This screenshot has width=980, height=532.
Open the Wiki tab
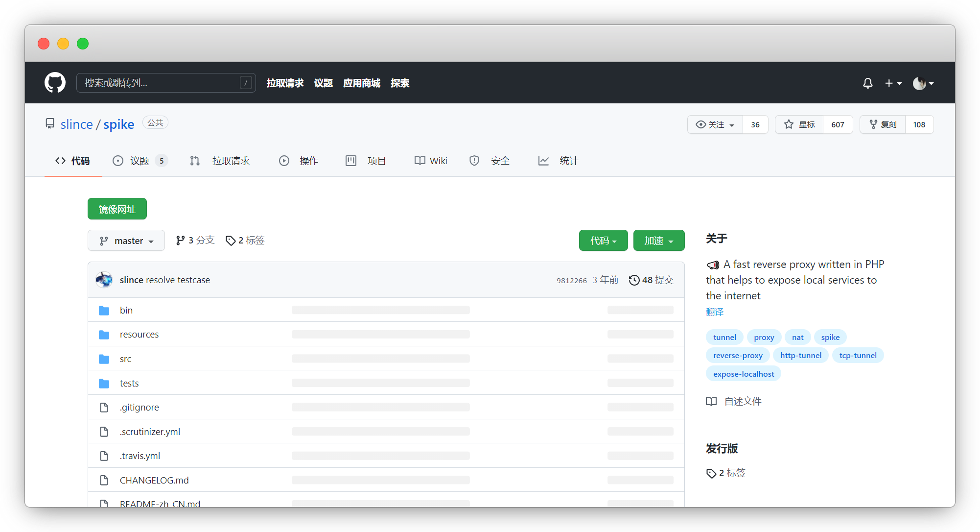pos(431,161)
